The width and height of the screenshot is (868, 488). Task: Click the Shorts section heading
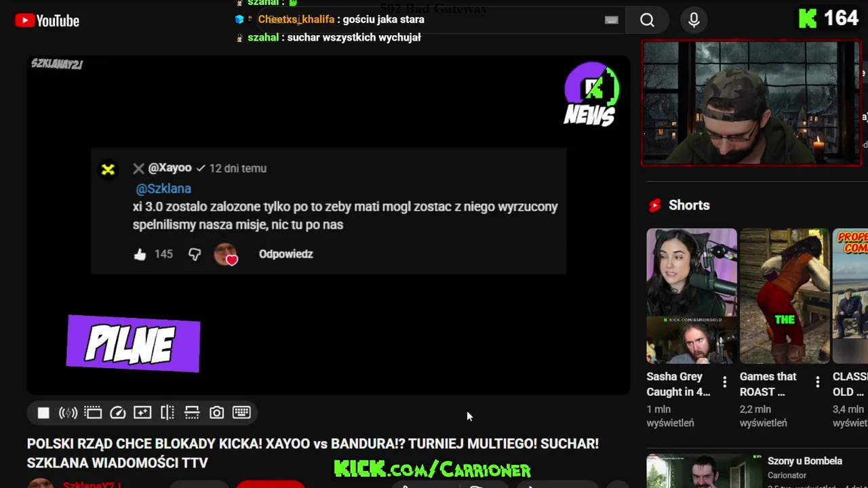pos(689,205)
